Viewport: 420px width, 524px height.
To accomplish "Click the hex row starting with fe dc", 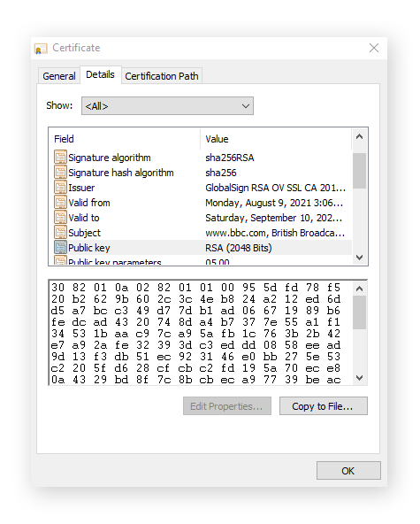I will 195,322.
